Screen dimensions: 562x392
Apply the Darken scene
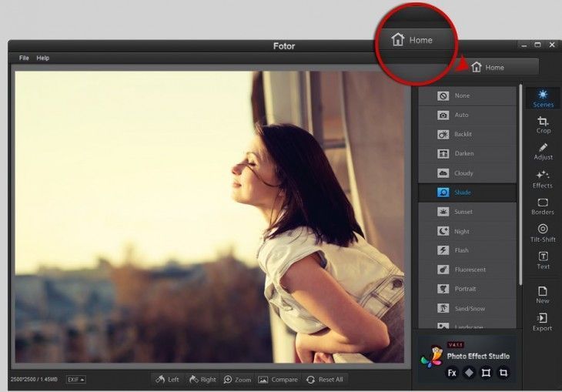click(x=467, y=154)
